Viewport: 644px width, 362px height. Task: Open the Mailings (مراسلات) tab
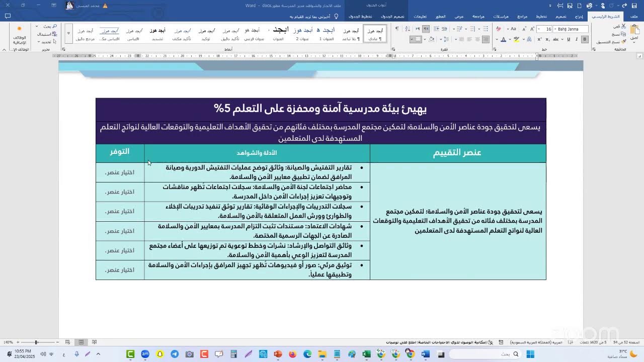pyautogui.click(x=501, y=16)
